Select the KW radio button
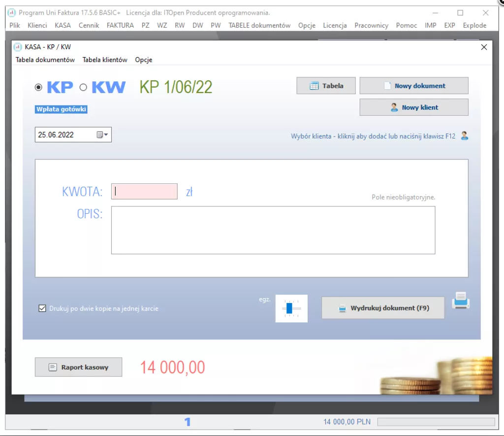The image size is (504, 436). 83,87
